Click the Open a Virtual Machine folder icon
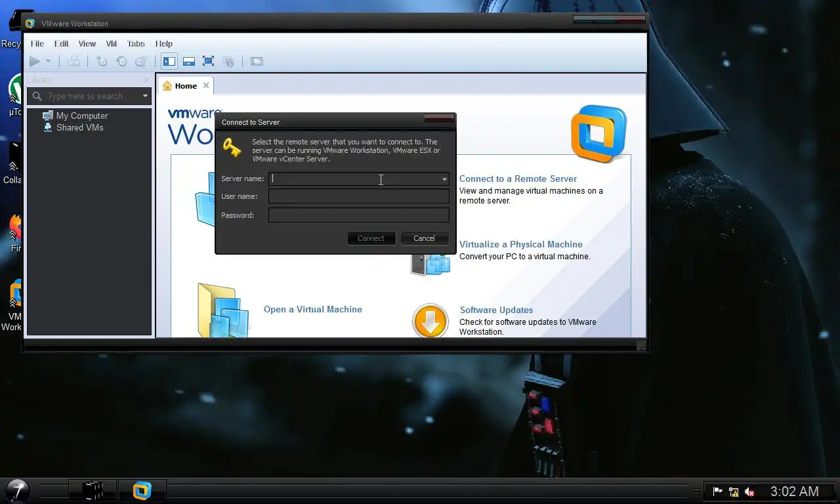840x504 pixels. pyautogui.click(x=223, y=310)
